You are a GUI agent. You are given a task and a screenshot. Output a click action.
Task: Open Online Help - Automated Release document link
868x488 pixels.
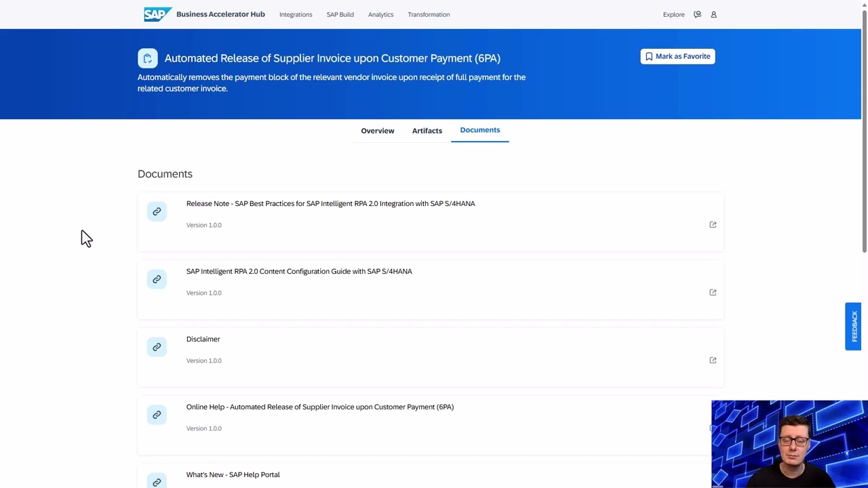[320, 407]
